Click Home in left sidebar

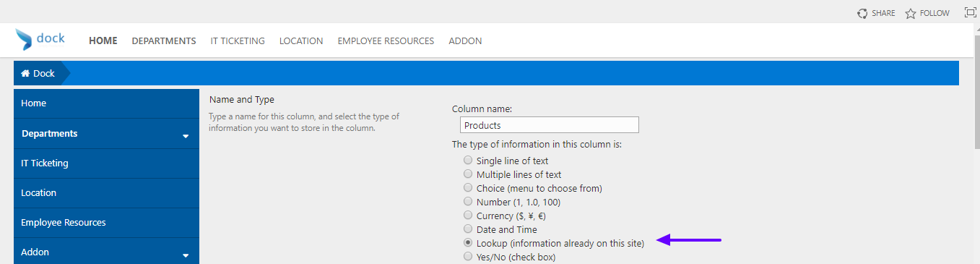coord(106,103)
